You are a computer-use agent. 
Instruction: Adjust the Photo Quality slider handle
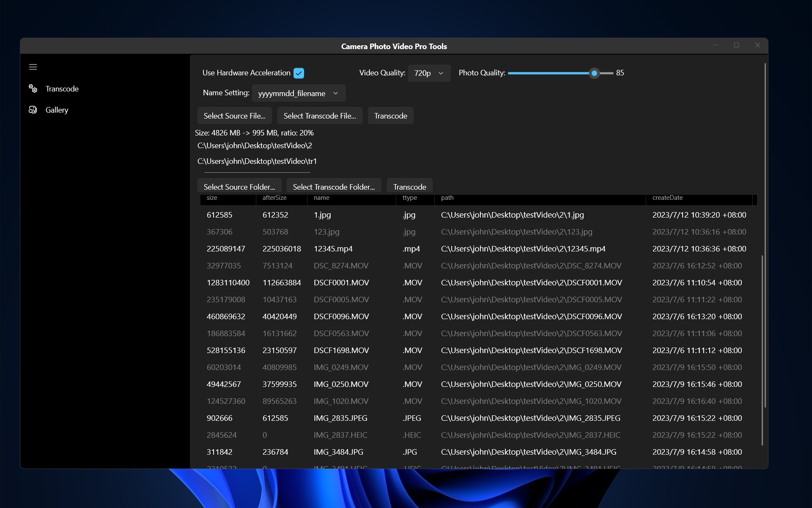tap(594, 73)
